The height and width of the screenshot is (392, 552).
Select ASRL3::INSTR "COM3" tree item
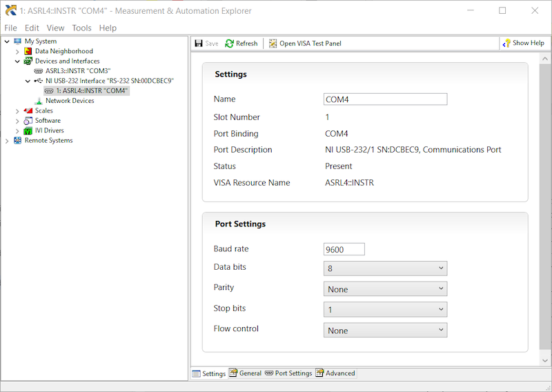pyautogui.click(x=78, y=71)
